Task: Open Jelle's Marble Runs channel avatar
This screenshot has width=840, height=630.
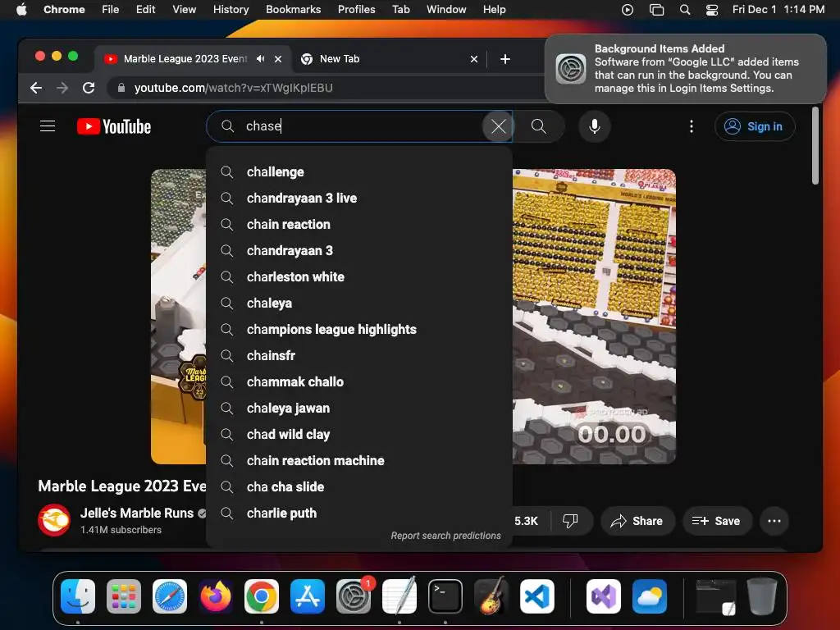Action: [54, 520]
